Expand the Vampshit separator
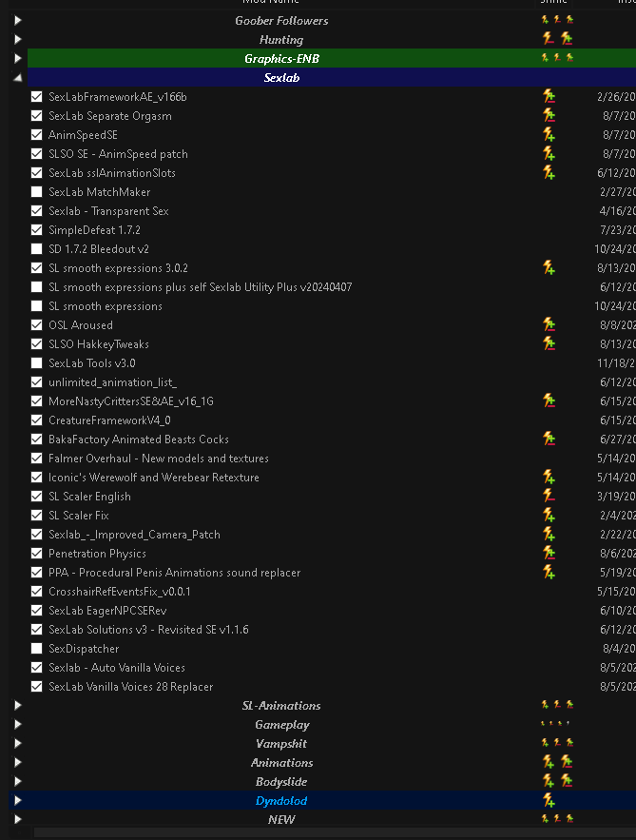 click(x=18, y=744)
